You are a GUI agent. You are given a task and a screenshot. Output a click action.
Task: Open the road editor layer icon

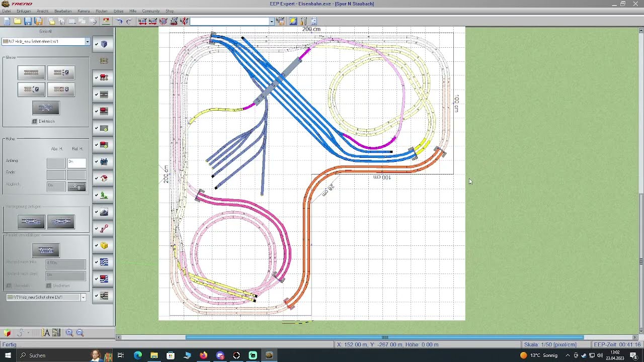[104, 95]
